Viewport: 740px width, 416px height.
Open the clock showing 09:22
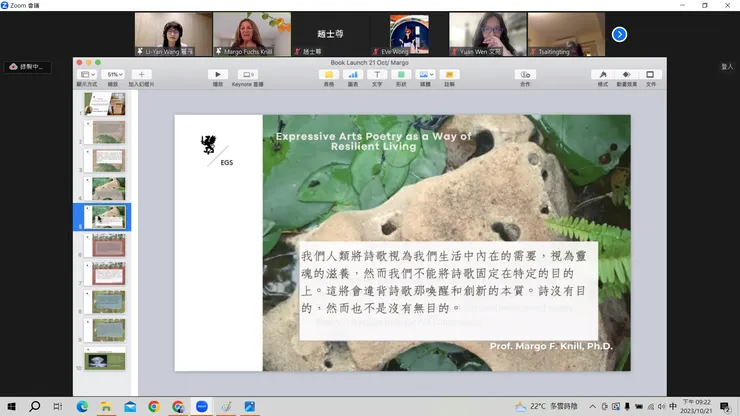(697, 407)
